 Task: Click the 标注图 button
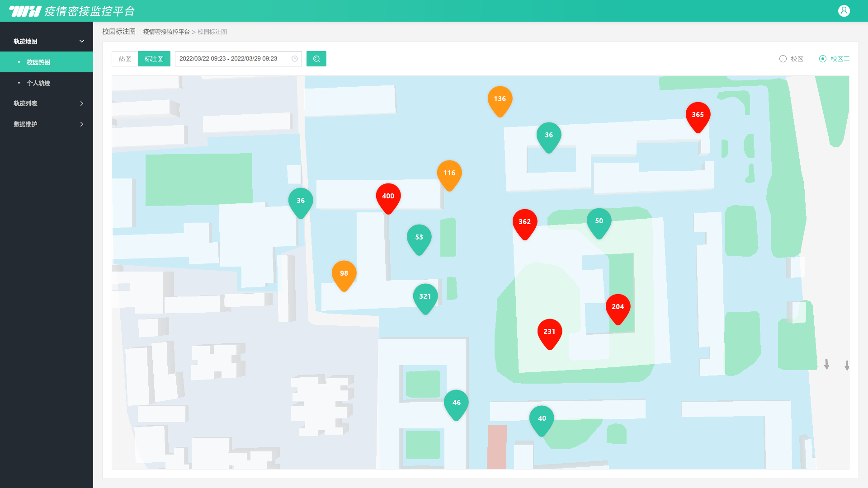pos(154,59)
